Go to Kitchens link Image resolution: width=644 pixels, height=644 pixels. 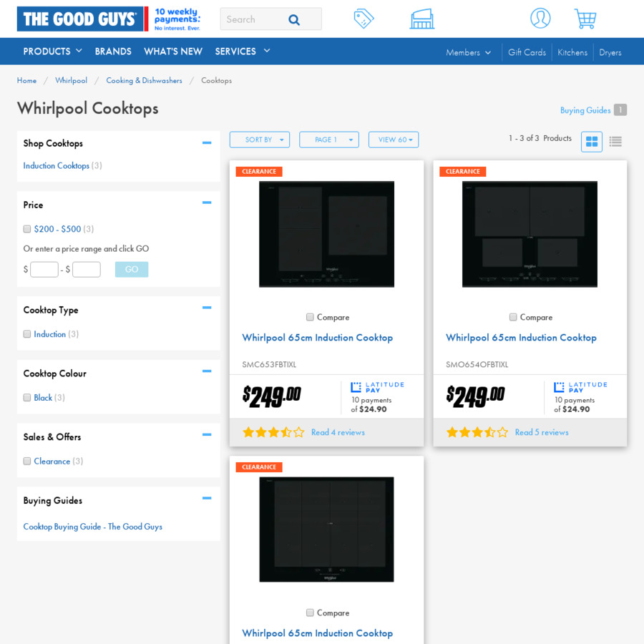[572, 52]
